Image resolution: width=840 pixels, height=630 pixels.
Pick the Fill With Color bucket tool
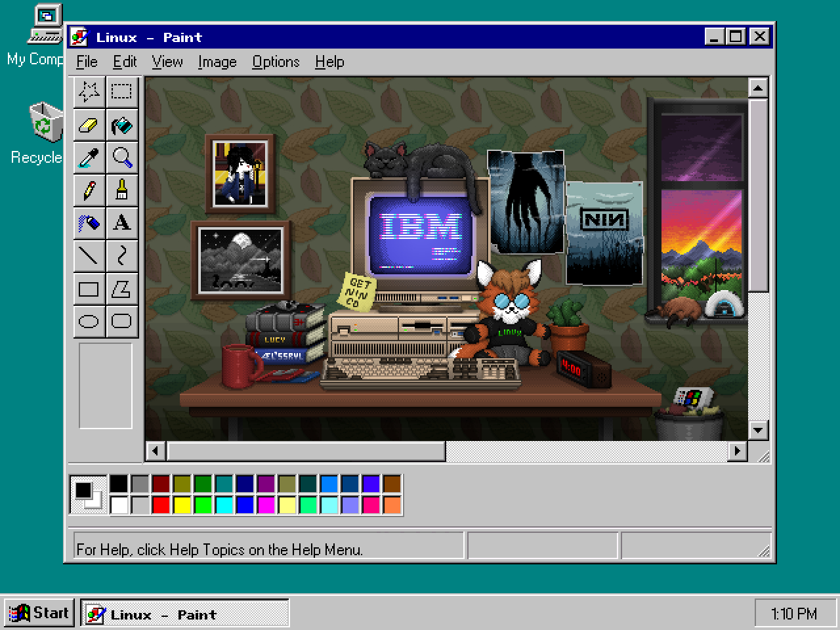(121, 125)
